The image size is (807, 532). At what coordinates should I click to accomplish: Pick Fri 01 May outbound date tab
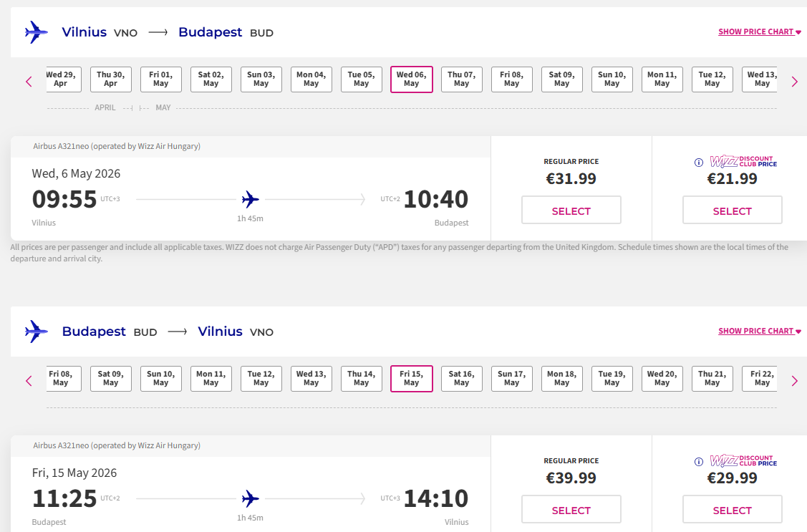[160, 79]
